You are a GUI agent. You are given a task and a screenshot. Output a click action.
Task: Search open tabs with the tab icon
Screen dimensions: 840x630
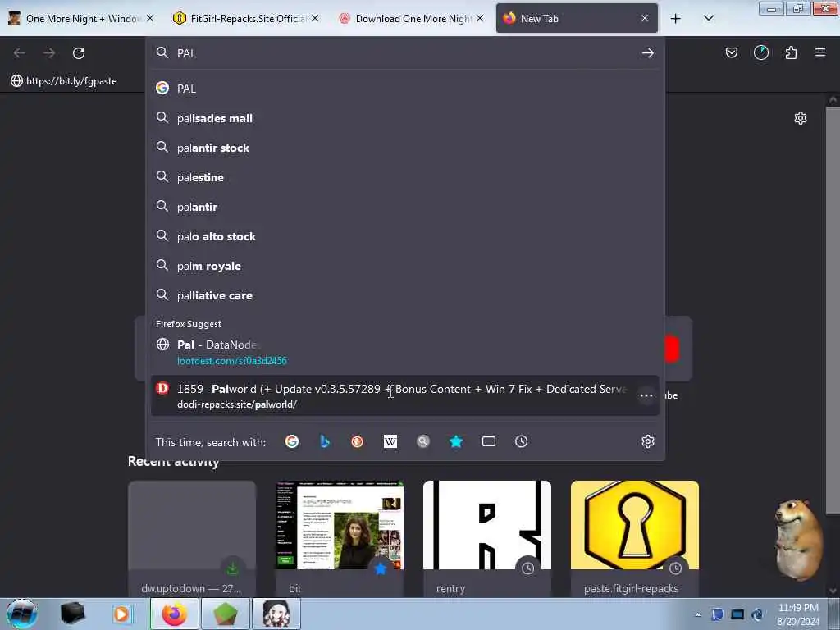tap(489, 441)
